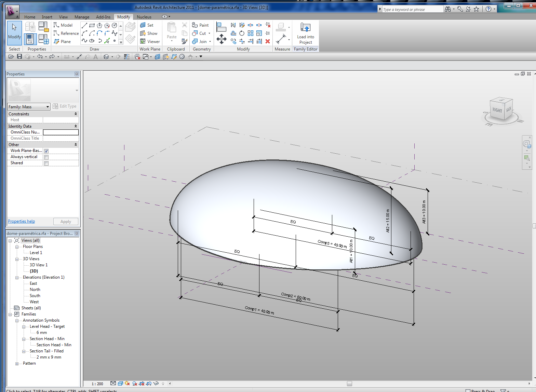The height and width of the screenshot is (392, 536).
Task: Tick the Shared checkbox
Action: click(46, 163)
